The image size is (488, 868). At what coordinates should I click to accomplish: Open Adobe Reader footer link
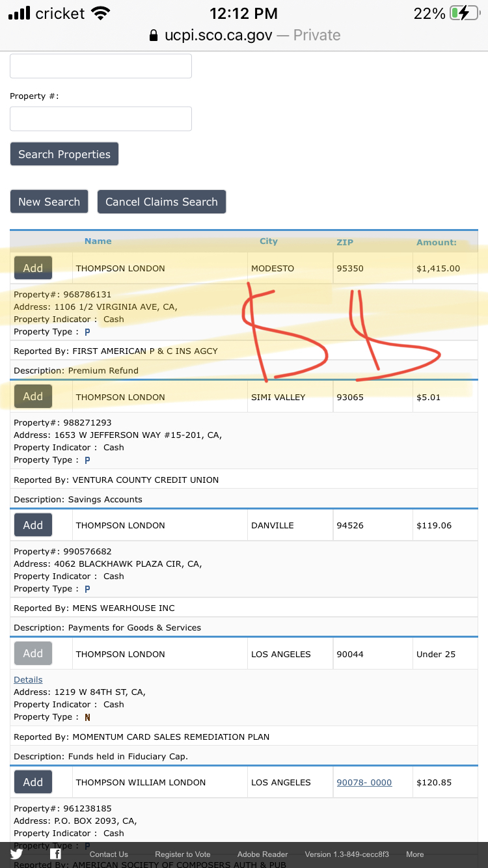263,854
